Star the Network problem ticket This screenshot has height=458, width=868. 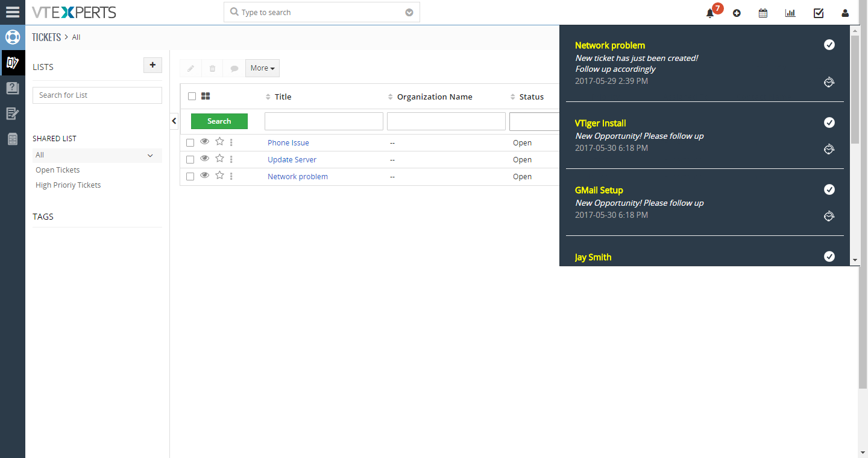[x=219, y=176]
